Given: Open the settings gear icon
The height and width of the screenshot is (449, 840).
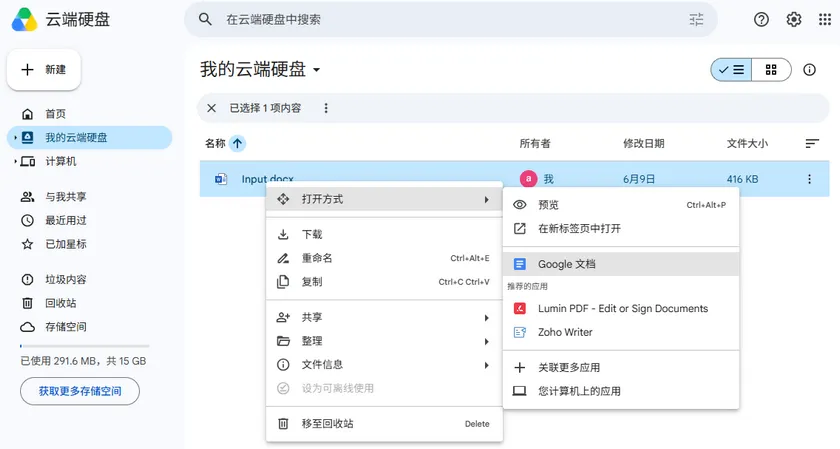Looking at the screenshot, I should [793, 19].
